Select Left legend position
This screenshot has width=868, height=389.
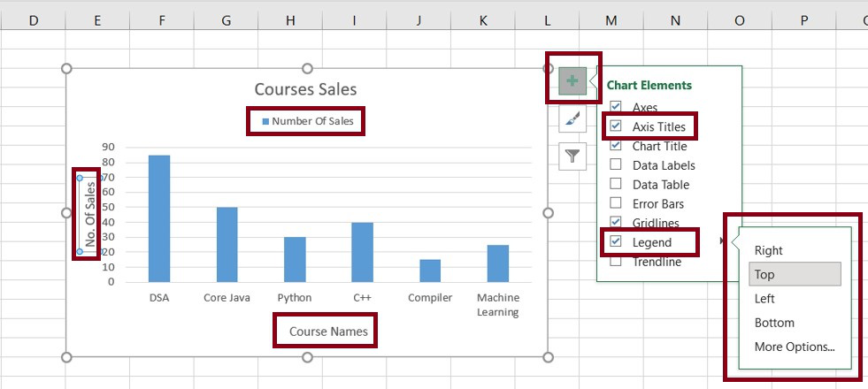click(x=764, y=299)
